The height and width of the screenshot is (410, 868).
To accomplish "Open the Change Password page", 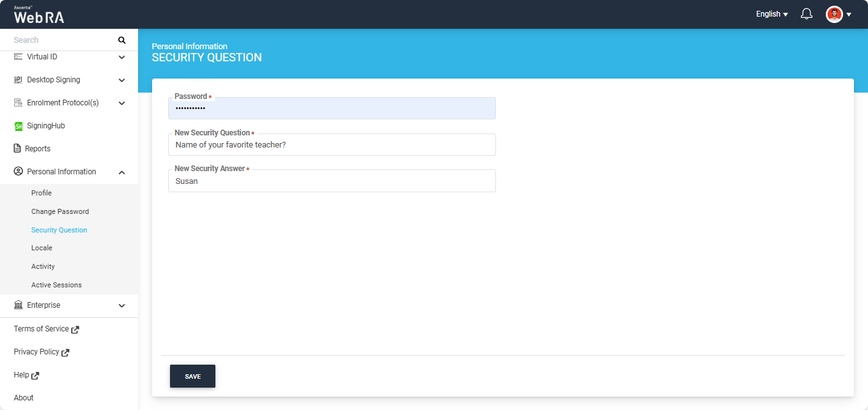I will coord(60,211).
